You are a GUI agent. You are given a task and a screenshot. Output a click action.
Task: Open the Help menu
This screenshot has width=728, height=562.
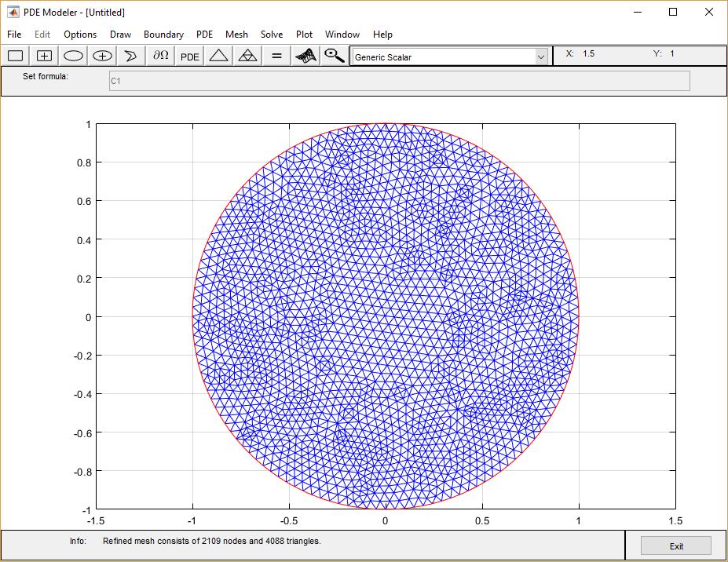pos(382,35)
